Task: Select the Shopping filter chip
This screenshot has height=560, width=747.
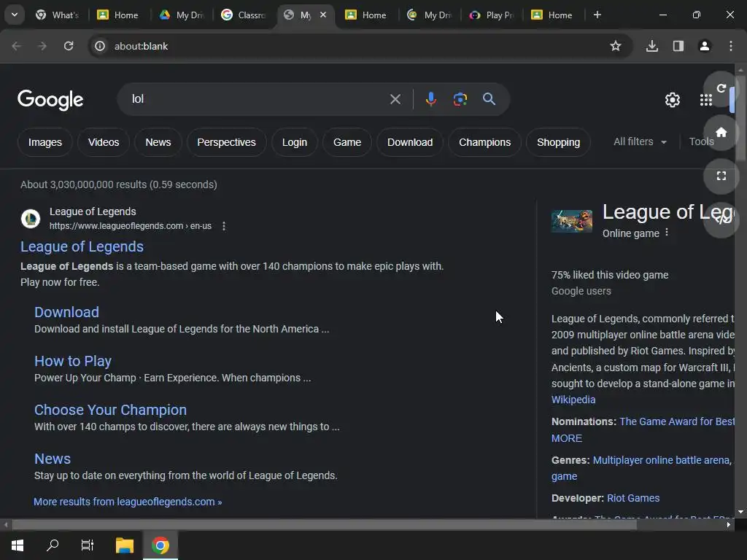Action: pyautogui.click(x=558, y=142)
